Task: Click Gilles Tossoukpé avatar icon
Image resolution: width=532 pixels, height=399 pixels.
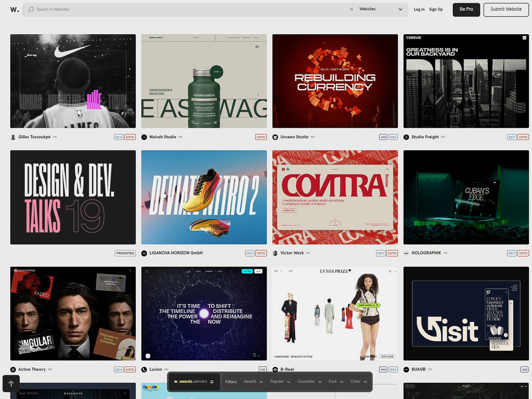Action: click(x=13, y=137)
